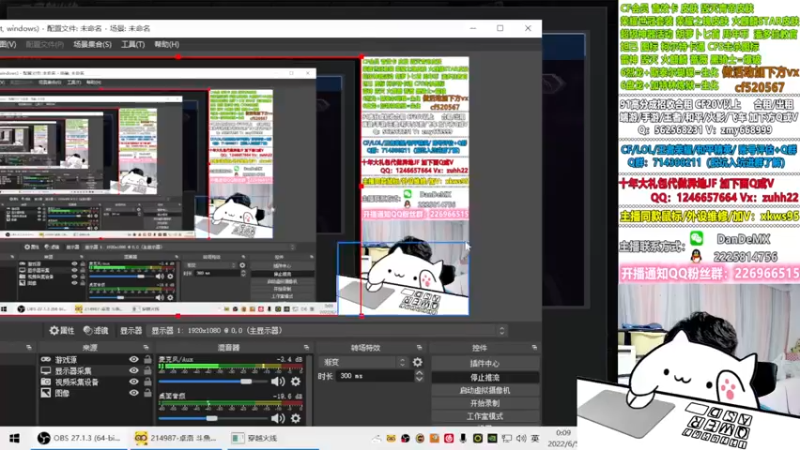Toggle lock on 视频采集设备 source
This screenshot has height=450, width=800.
pyautogui.click(x=147, y=382)
